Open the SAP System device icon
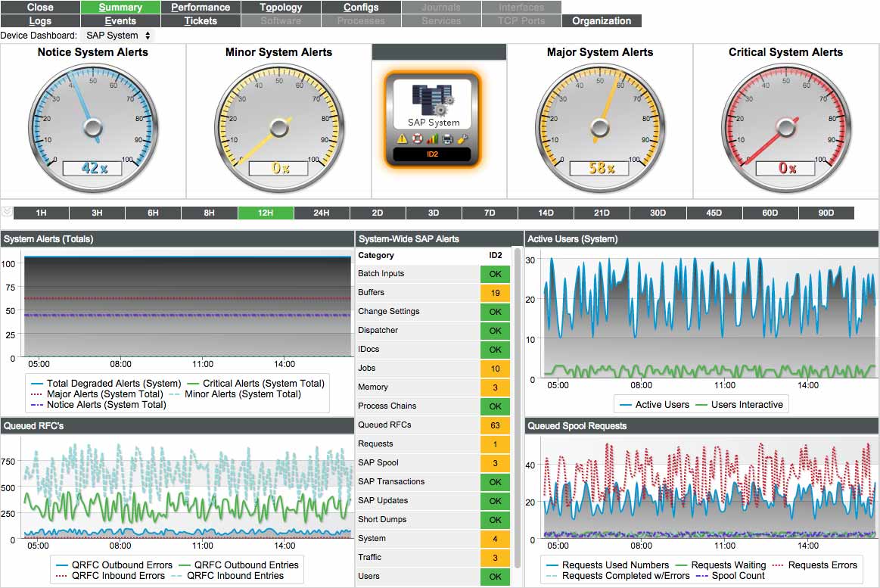Viewport: 880px width, 588px height. (x=433, y=104)
